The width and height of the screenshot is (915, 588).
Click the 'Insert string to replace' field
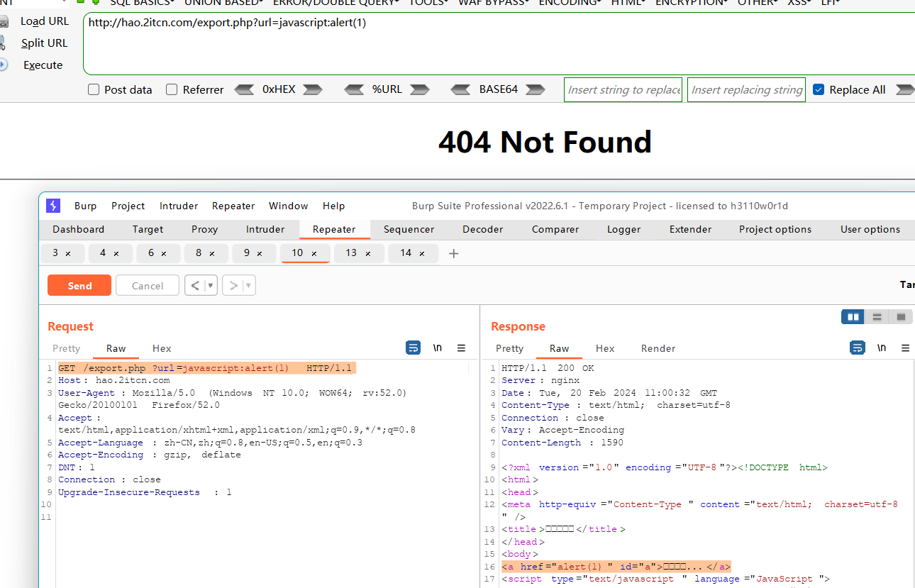623,89
